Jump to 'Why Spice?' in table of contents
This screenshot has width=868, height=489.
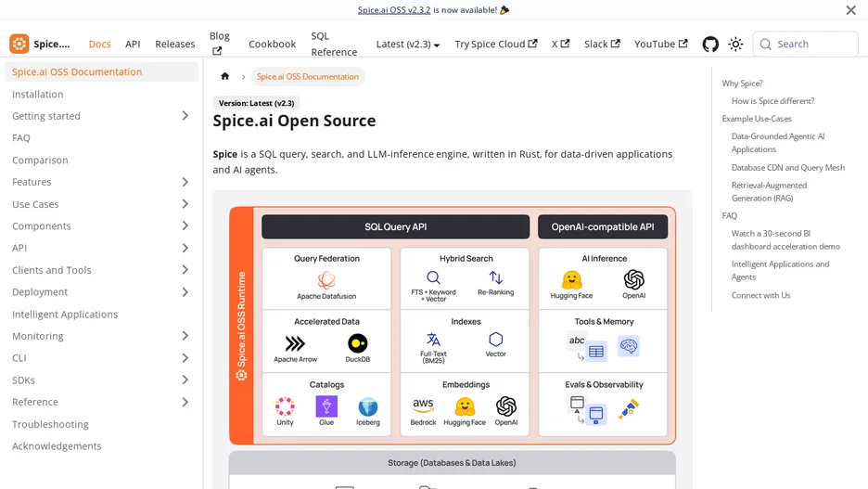click(x=742, y=84)
